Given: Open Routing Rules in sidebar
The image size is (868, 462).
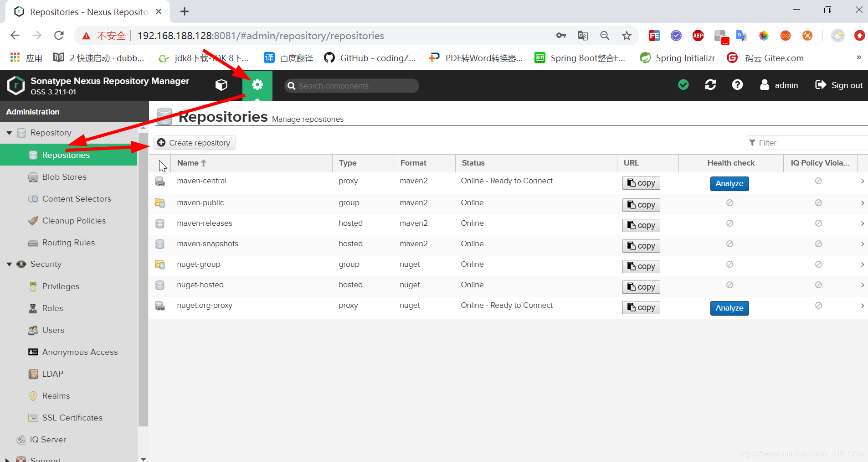Looking at the screenshot, I should tap(68, 243).
